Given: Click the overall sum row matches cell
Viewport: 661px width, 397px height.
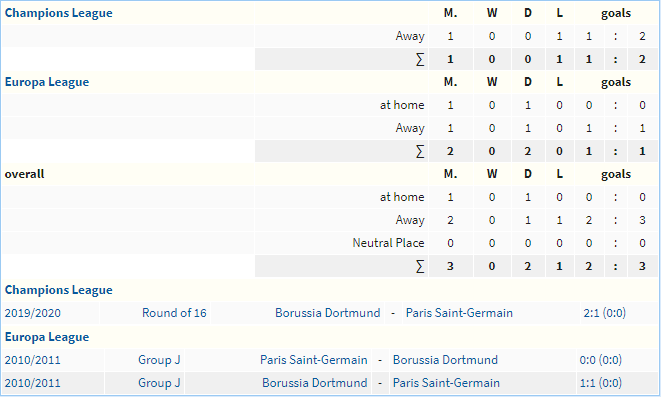Looking at the screenshot, I should [x=450, y=266].
